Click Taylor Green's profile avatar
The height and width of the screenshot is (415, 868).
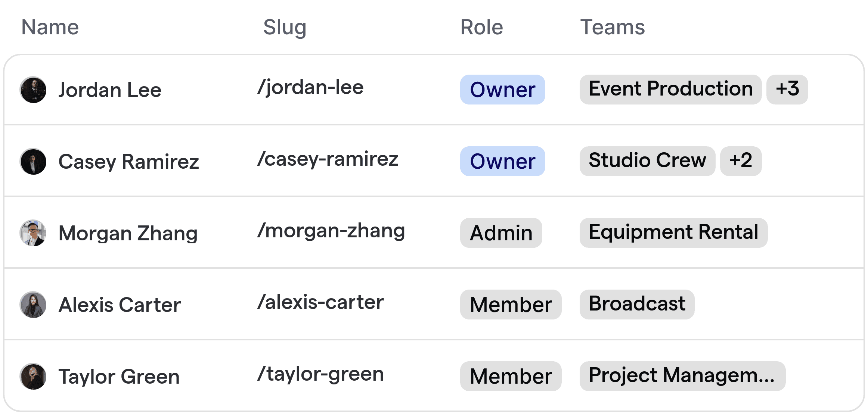pyautogui.click(x=33, y=376)
